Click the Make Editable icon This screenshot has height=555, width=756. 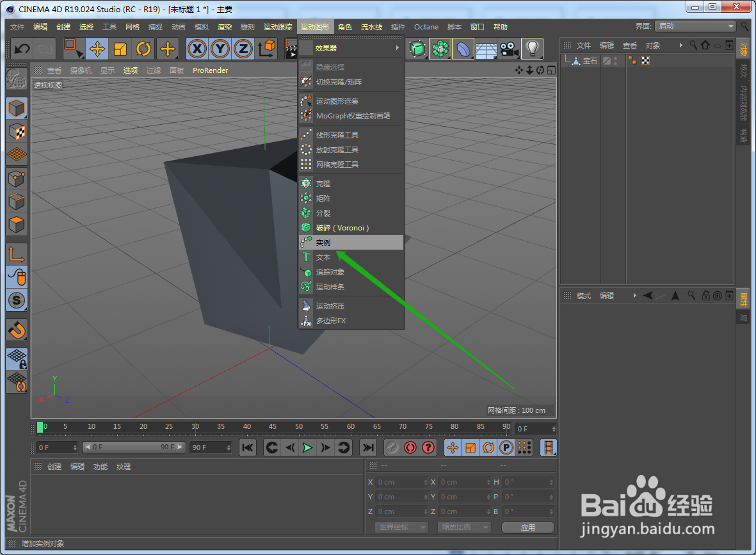[17, 79]
